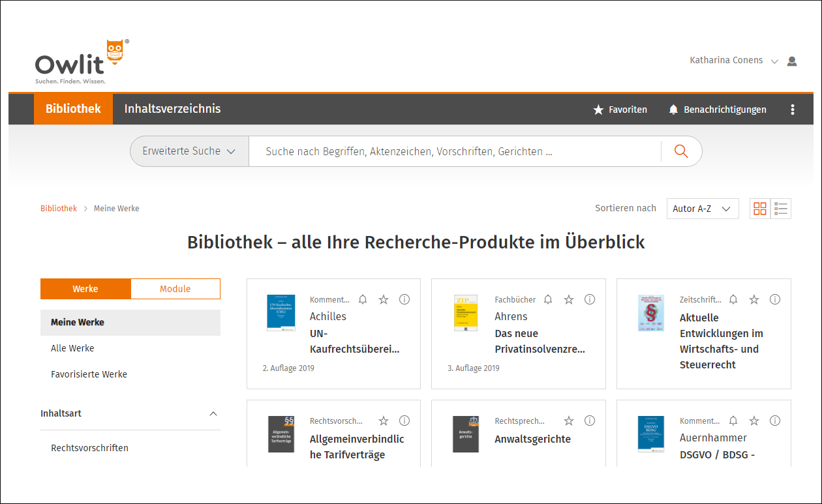Open the Erweiterte Suche dropdown
The width and height of the screenshot is (822, 504).
(x=189, y=151)
